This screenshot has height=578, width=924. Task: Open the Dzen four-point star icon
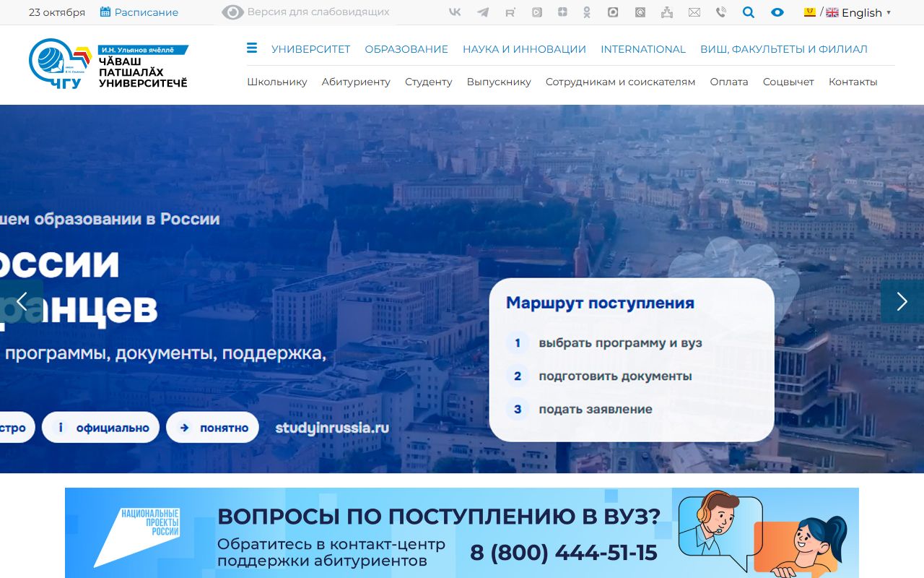pyautogui.click(x=562, y=12)
